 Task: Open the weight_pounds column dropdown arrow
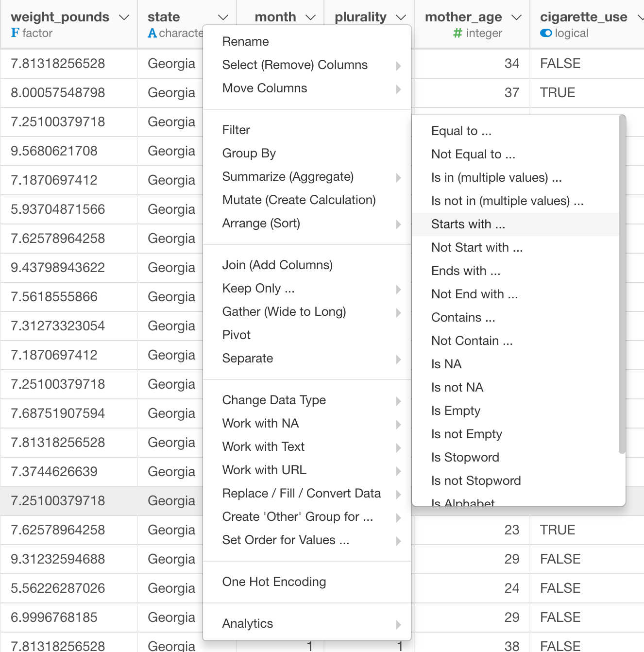(124, 17)
